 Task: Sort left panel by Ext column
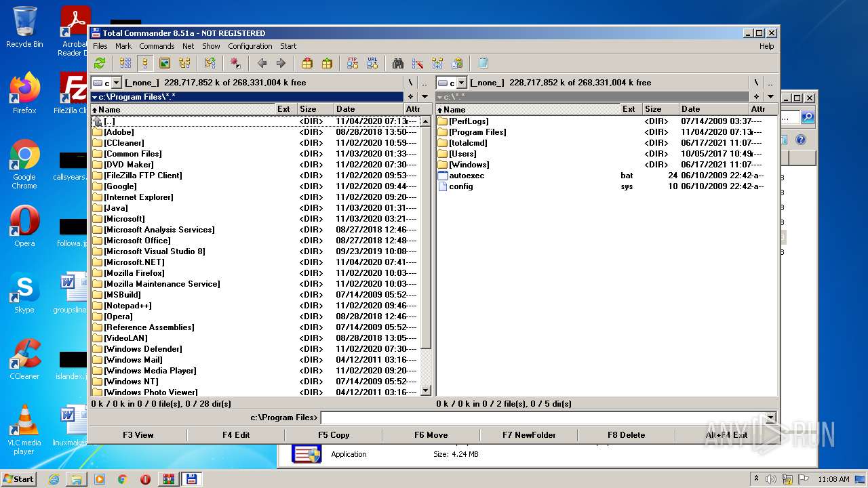click(x=285, y=109)
